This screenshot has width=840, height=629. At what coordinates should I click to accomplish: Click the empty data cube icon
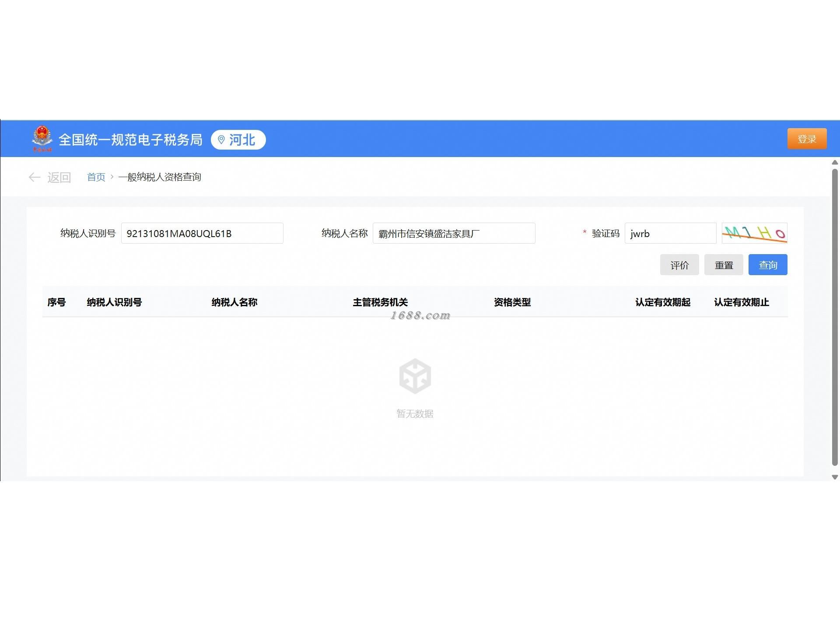pos(415,376)
